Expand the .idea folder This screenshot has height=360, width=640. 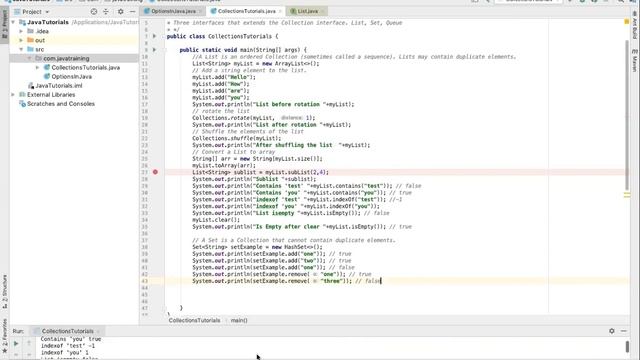pos(21,31)
